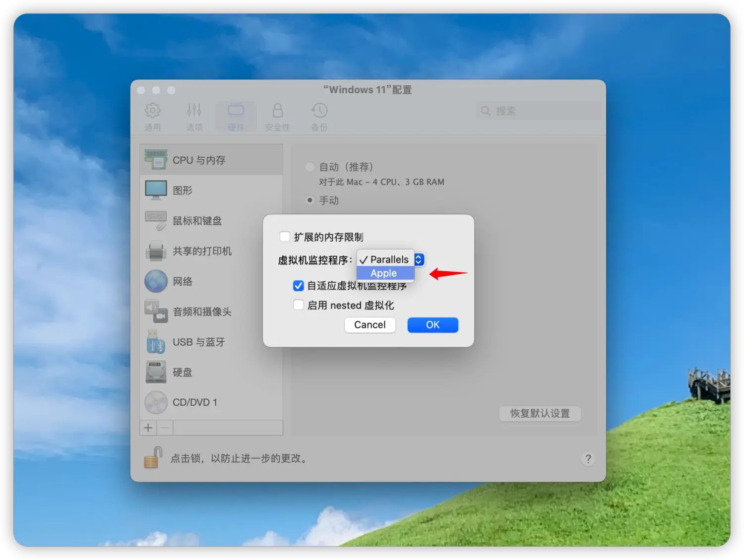Select the 手动 manual radio button
Viewport: 744px width, 560px height.
click(x=310, y=200)
